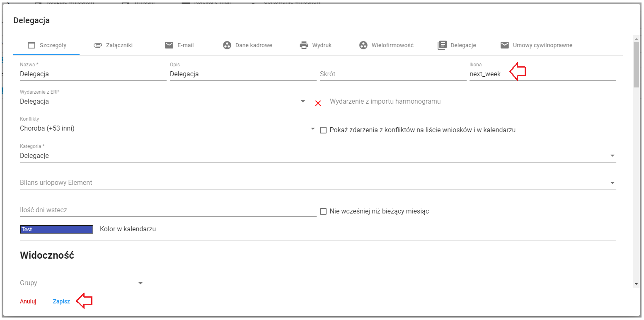
Task: Click the Delegacje library icon
Action: pos(442,45)
